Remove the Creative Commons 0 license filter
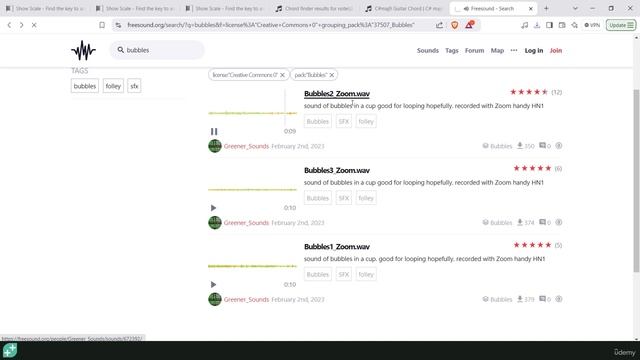Viewport: 640px width, 360px height. [x=282, y=75]
